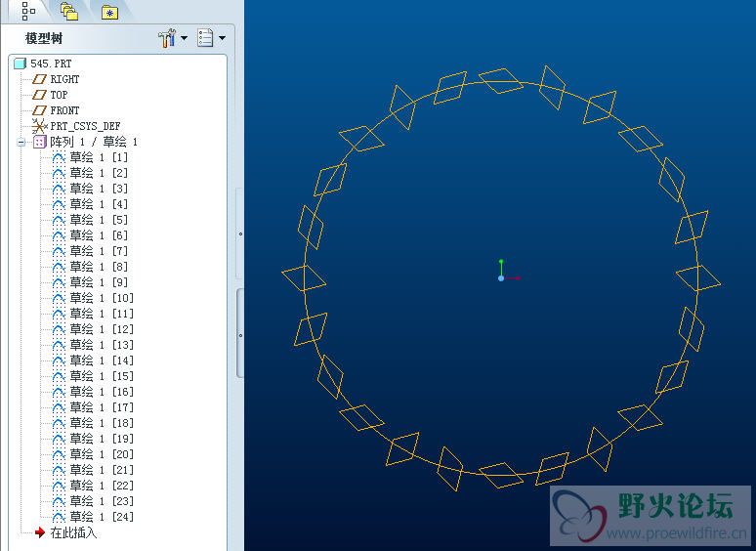The height and width of the screenshot is (551, 756).
Task: Select sketch icon of 草绘 1 [1]
Action: [59, 157]
